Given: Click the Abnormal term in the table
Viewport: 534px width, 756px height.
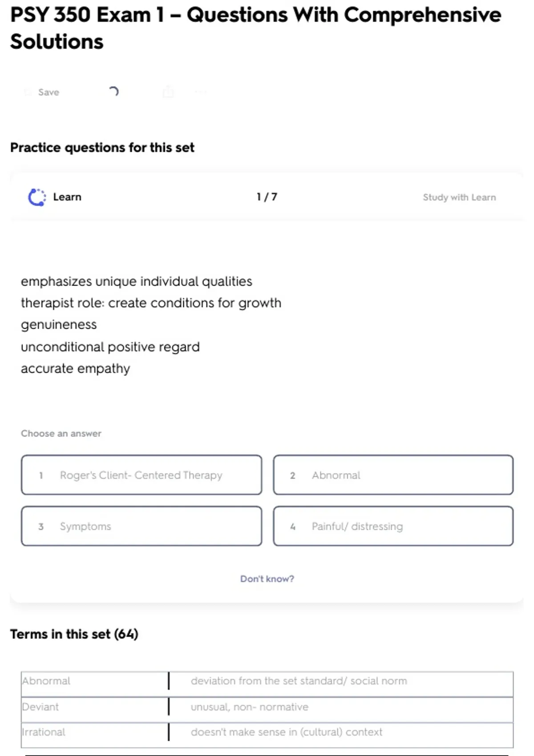Looking at the screenshot, I should click(47, 681).
